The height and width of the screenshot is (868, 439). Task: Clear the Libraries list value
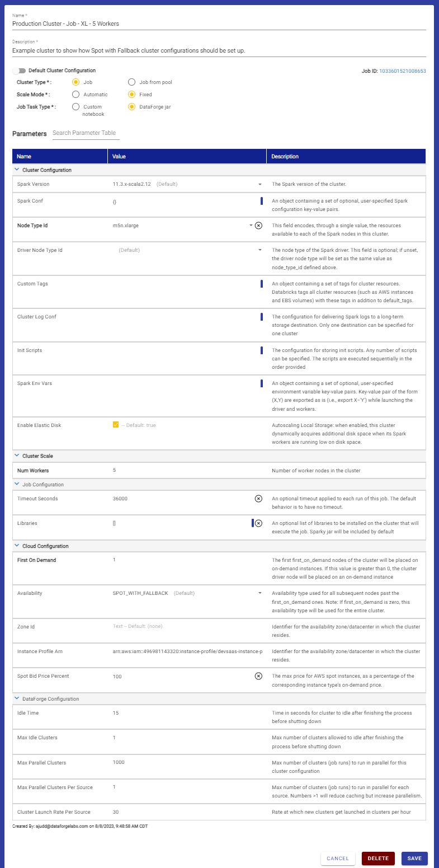pos(259,523)
